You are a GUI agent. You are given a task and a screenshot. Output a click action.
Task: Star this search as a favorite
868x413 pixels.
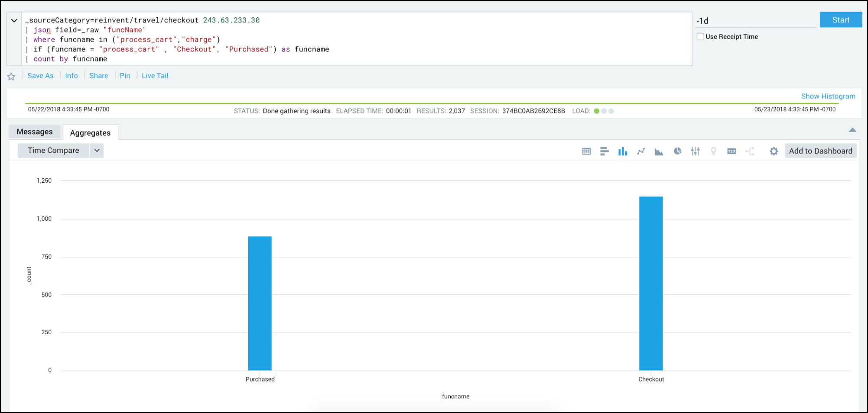pos(11,76)
